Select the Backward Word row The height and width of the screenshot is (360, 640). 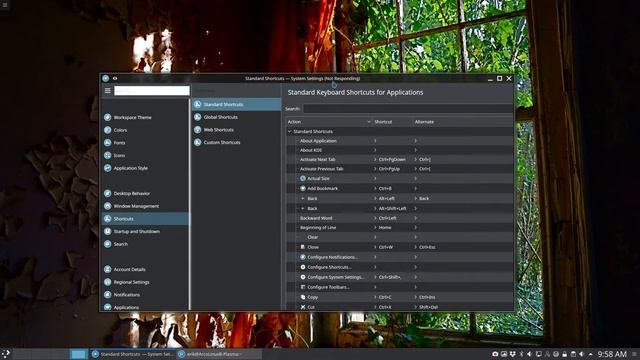pyautogui.click(x=400, y=218)
